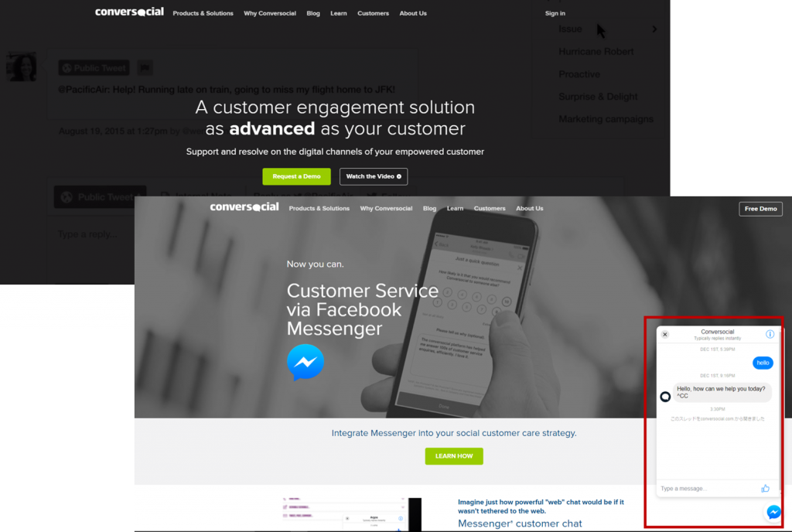Click the Conversocial logo in the lower page header
Viewport: 792px width, 532px height.
[x=244, y=207]
